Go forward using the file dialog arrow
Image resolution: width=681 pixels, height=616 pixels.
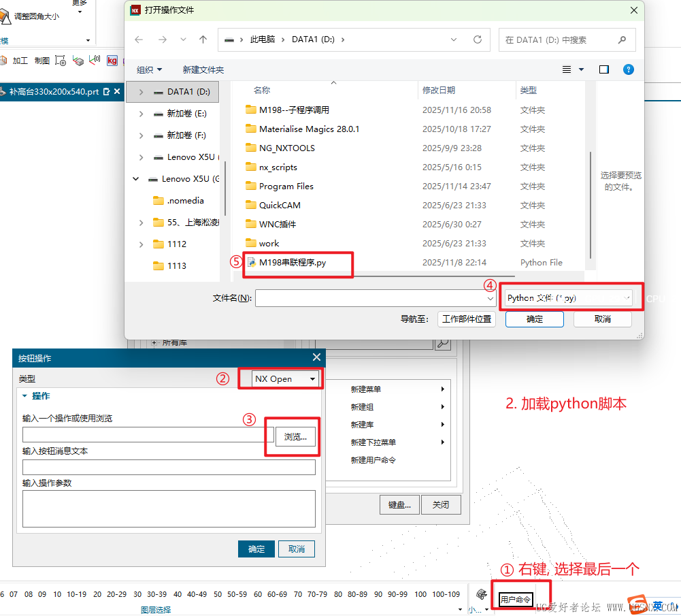tap(163, 39)
